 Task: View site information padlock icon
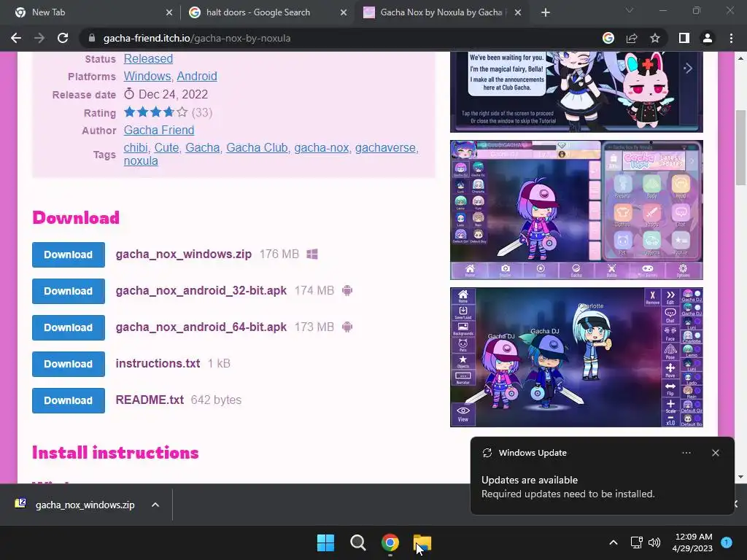[92, 38]
